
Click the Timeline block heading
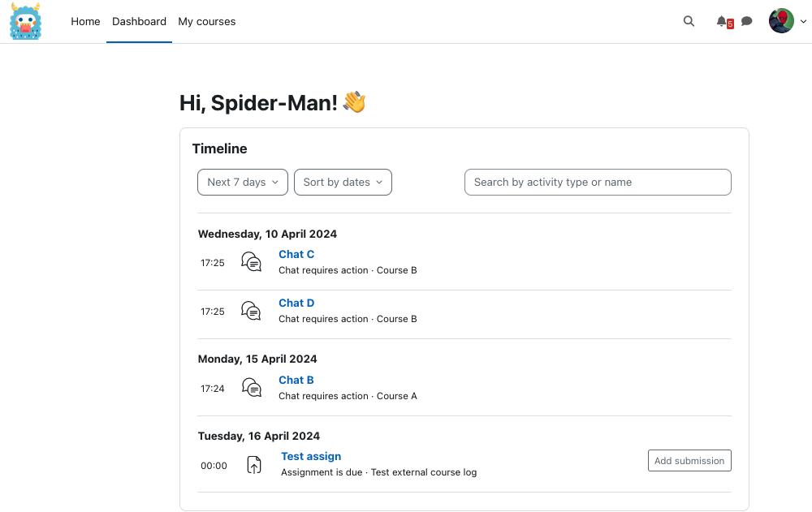[219, 148]
